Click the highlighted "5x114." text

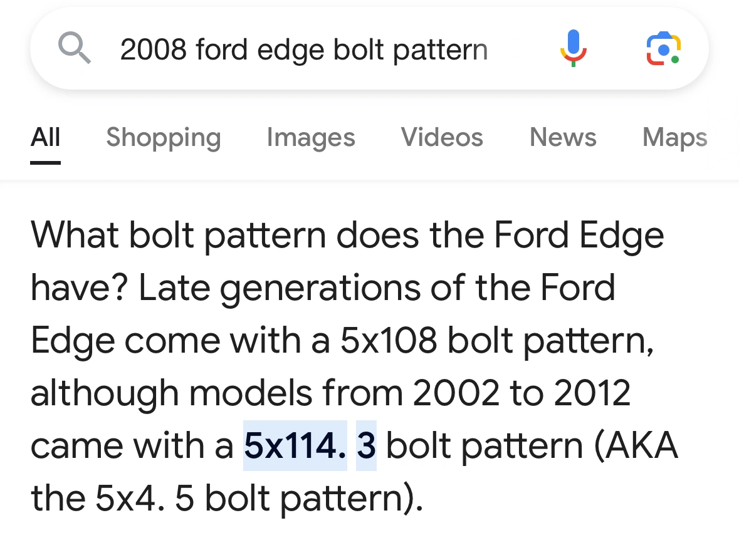(x=295, y=446)
